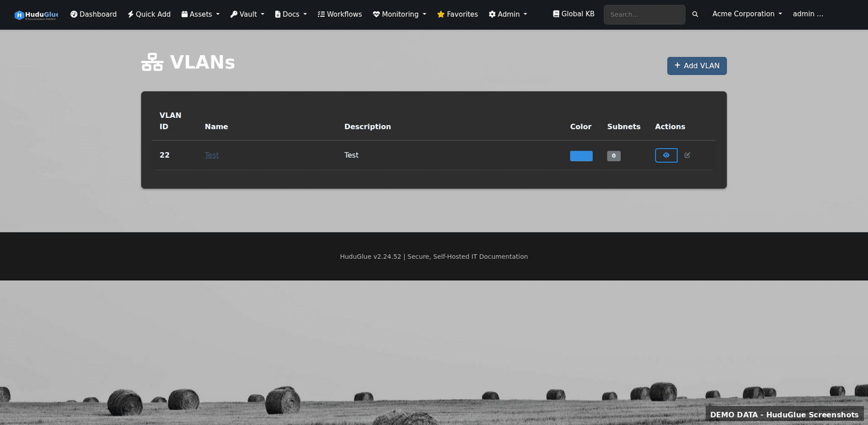This screenshot has height=425, width=868.
Task: Open the Workflows page
Action: [340, 14]
